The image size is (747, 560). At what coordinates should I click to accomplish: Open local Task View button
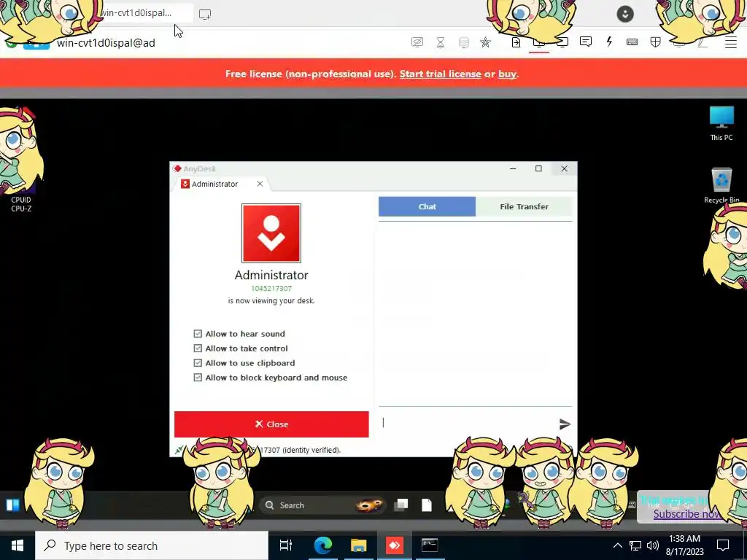pos(286,545)
